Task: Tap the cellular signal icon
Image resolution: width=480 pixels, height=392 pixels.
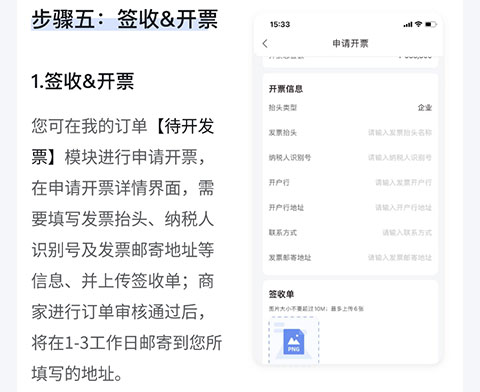Action: click(408, 24)
